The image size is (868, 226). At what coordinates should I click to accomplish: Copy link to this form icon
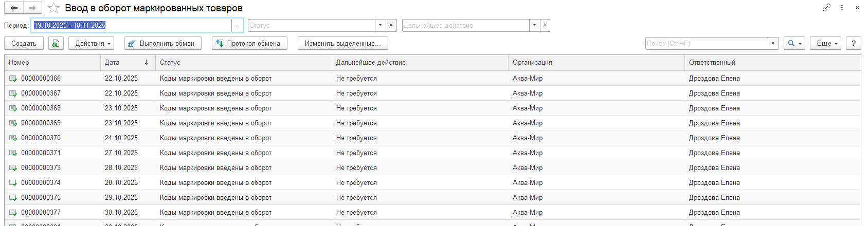click(827, 8)
